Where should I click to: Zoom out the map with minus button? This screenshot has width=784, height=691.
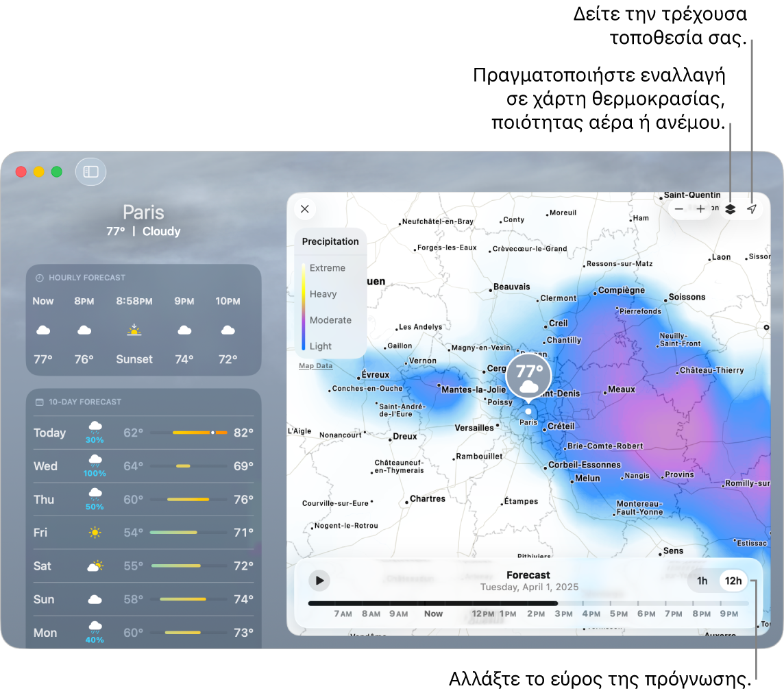678,209
